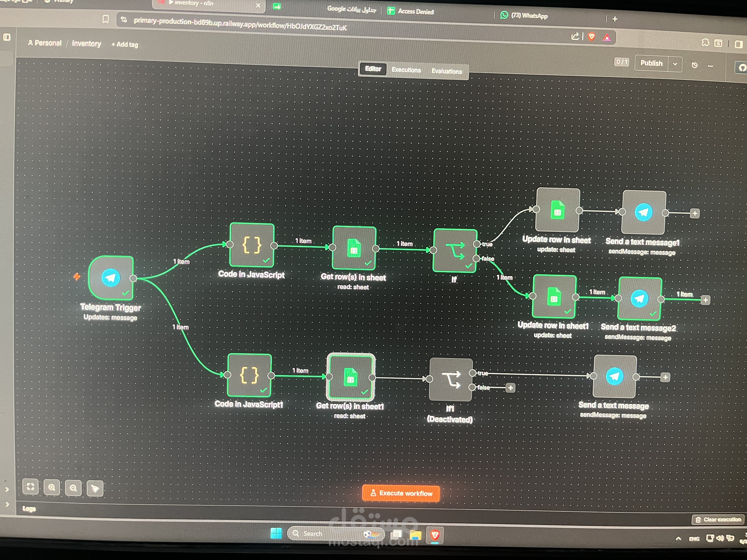Click the If node false output connector
747x560 pixels.
click(x=477, y=259)
